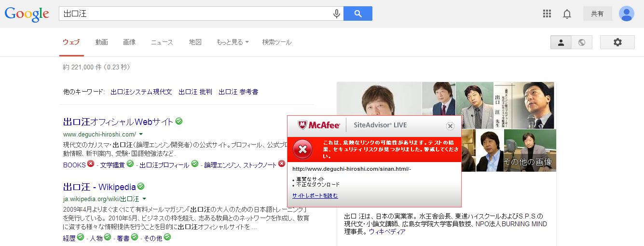Click green check icon beside 人物
The height and width of the screenshot is (246, 644).
[108, 237]
